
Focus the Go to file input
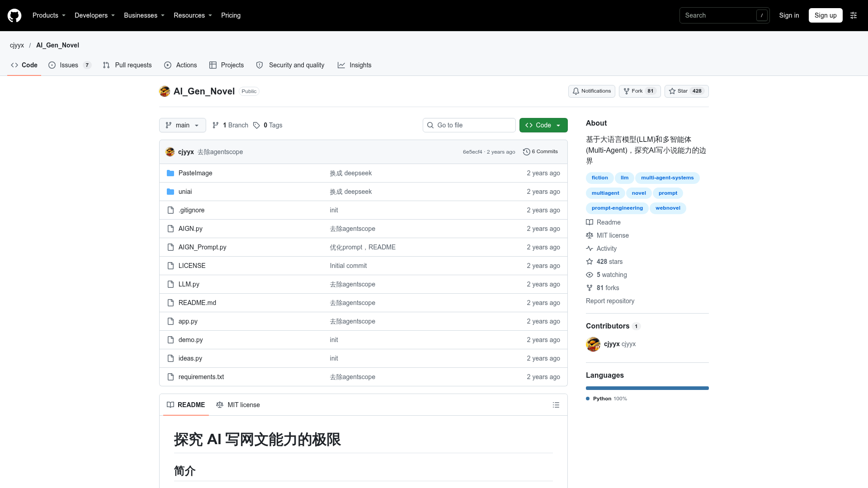469,125
